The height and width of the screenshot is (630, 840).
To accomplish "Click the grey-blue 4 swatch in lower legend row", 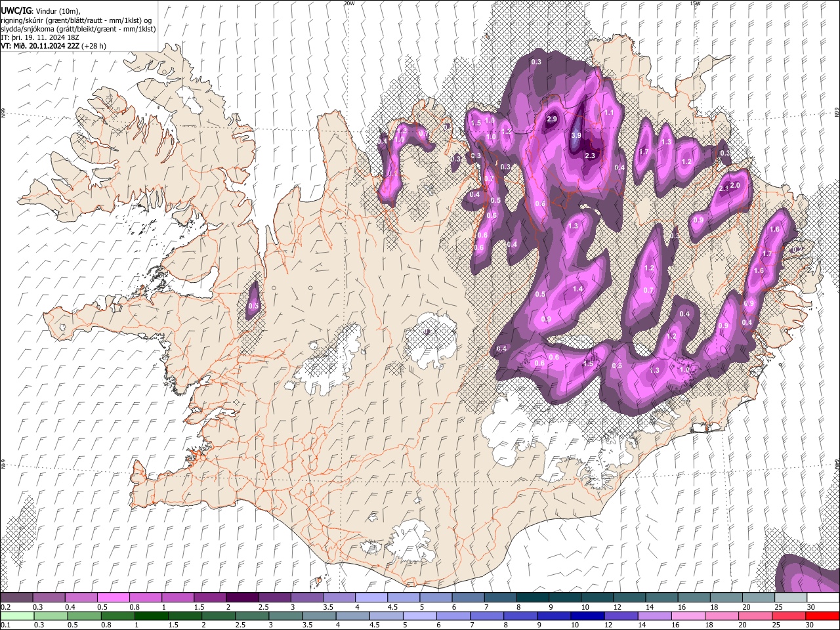I will click(x=352, y=616).
